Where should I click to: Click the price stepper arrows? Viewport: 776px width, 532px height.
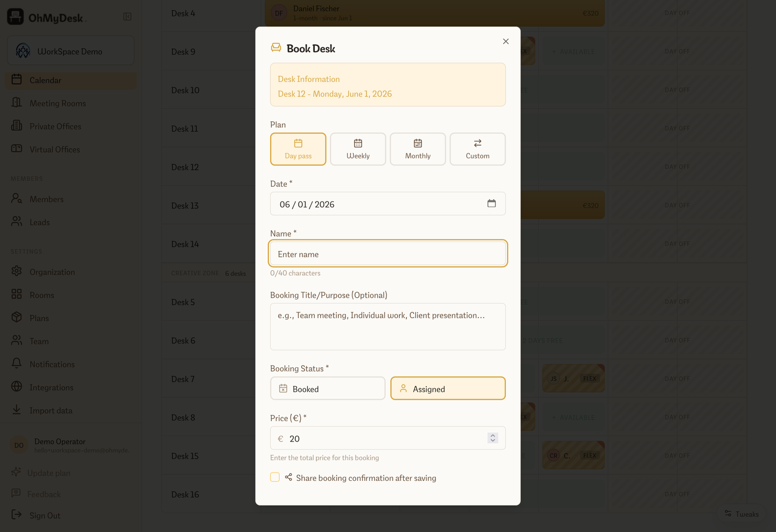pyautogui.click(x=493, y=438)
